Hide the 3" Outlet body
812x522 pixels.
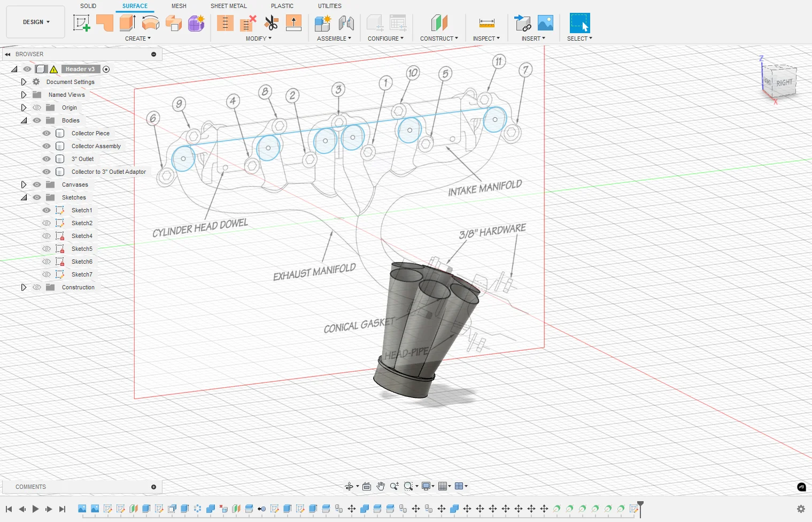47,159
